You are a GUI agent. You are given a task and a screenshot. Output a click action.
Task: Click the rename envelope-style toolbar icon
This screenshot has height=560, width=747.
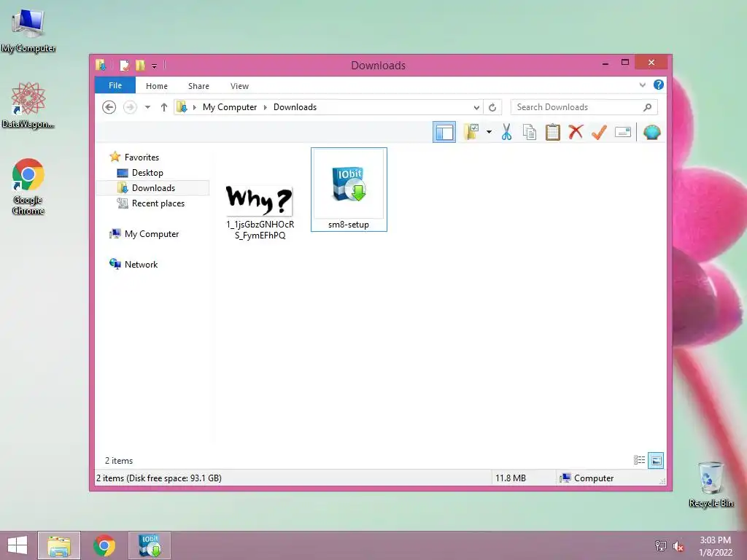pyautogui.click(x=623, y=132)
